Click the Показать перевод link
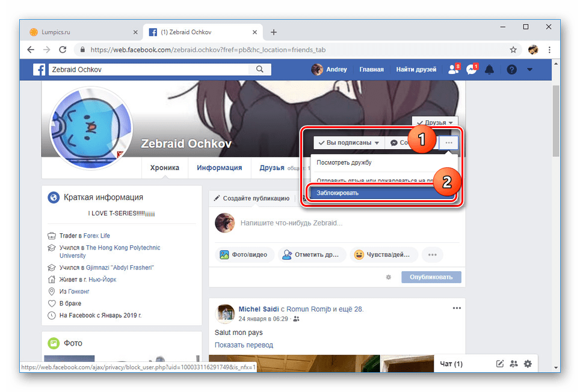Viewport: 580px width, 392px height. 244,345
